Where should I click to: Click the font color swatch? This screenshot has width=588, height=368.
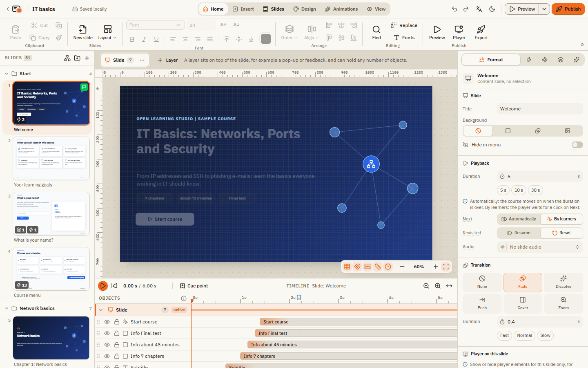click(x=266, y=39)
